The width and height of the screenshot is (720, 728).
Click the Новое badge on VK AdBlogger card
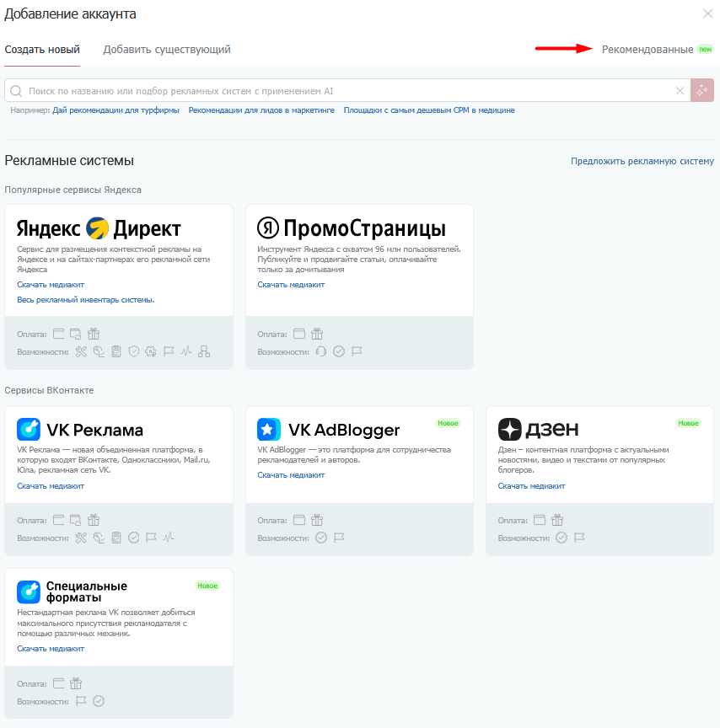(448, 423)
